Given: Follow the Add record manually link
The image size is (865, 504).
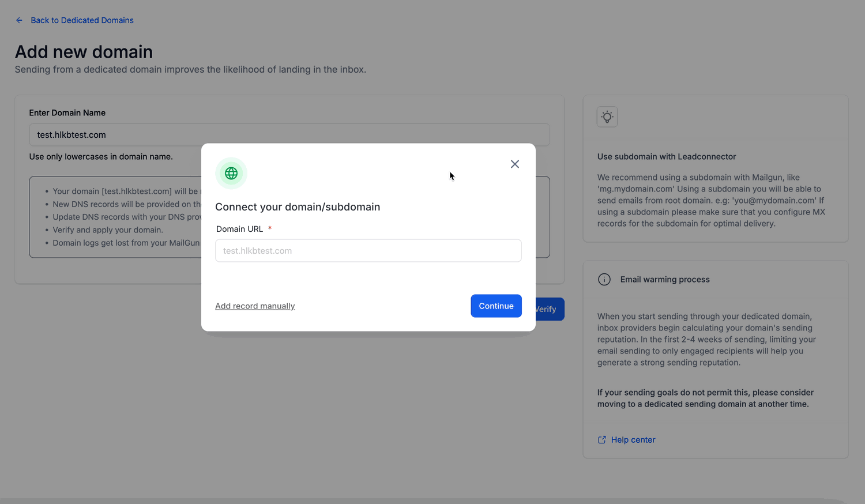Looking at the screenshot, I should coord(255,306).
